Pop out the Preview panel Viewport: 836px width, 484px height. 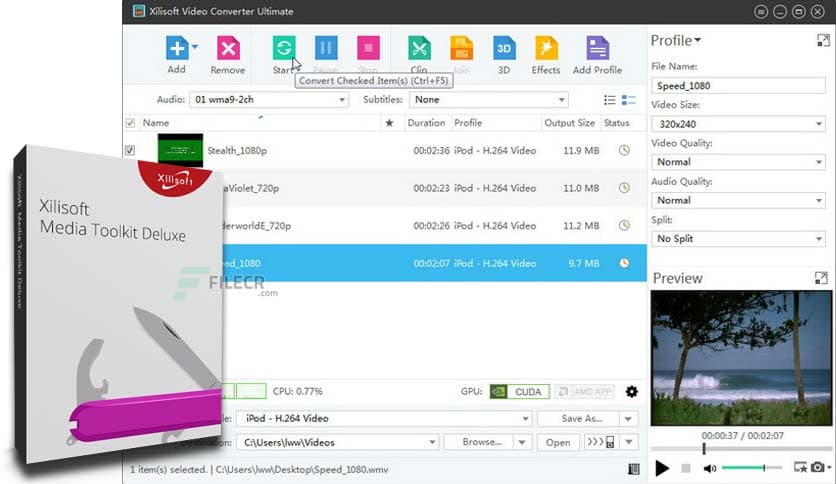(822, 278)
